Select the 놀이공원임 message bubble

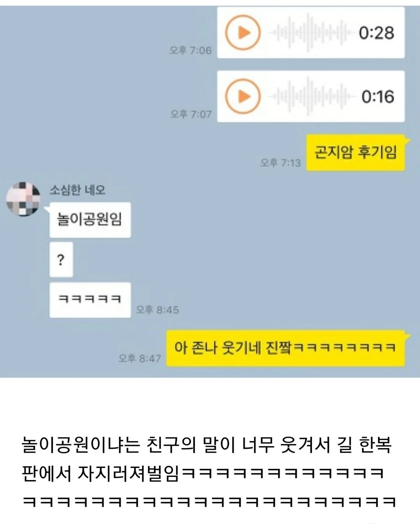(90, 220)
